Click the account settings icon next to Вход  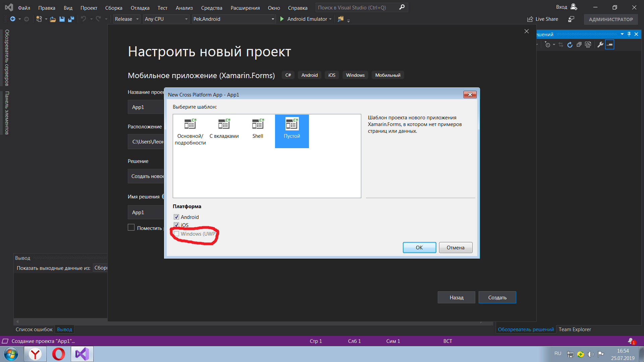click(574, 7)
